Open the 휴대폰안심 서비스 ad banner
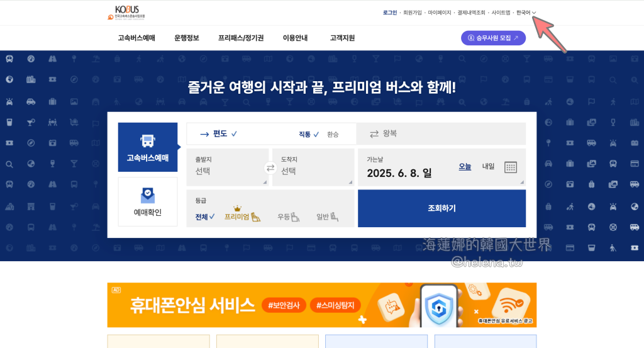 pyautogui.click(x=321, y=305)
